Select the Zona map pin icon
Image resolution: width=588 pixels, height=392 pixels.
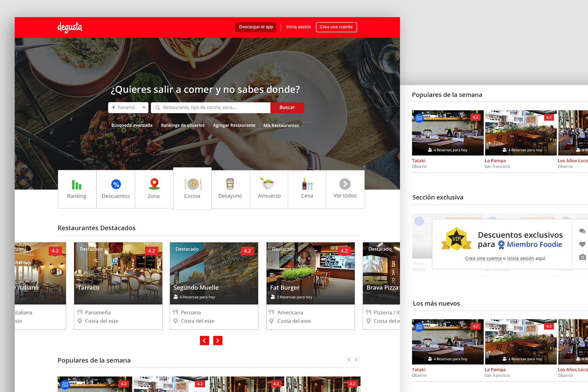click(154, 184)
